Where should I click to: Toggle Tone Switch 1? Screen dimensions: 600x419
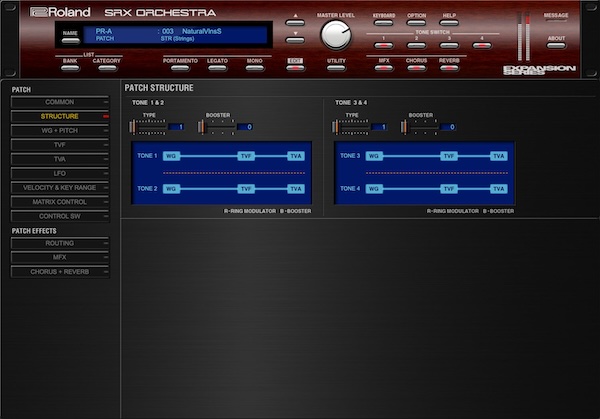[x=383, y=46]
